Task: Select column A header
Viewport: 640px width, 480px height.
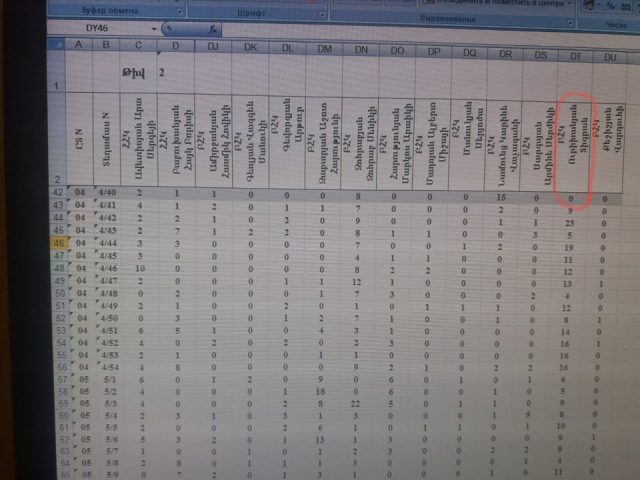Action: pyautogui.click(x=78, y=45)
